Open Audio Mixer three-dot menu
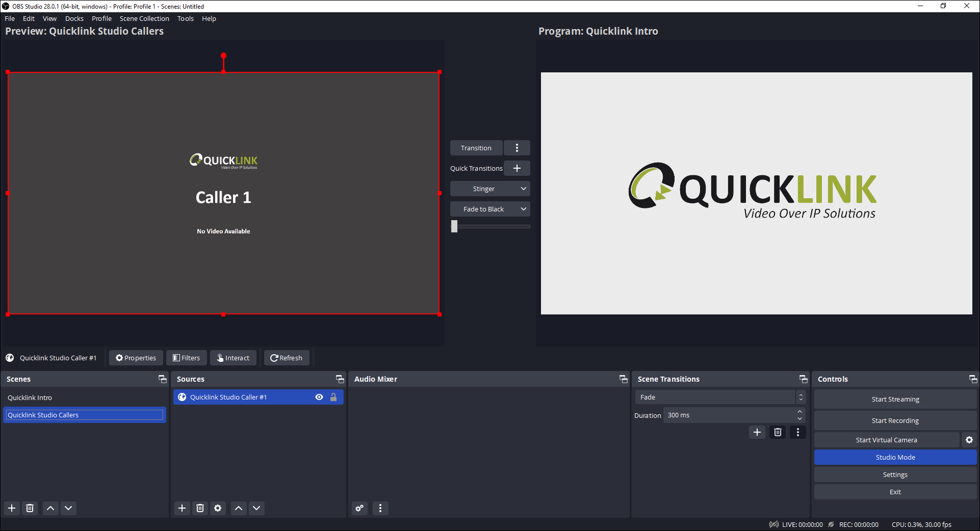980x531 pixels. (x=380, y=508)
